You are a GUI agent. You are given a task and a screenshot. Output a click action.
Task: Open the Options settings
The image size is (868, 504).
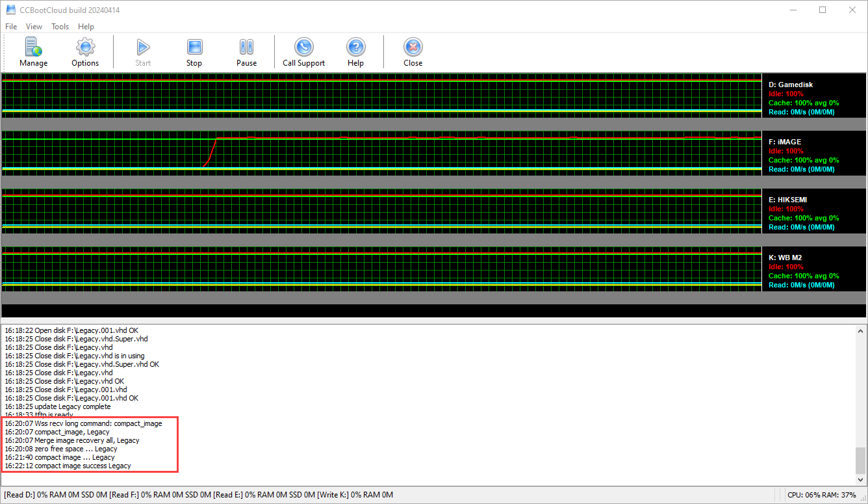(84, 51)
